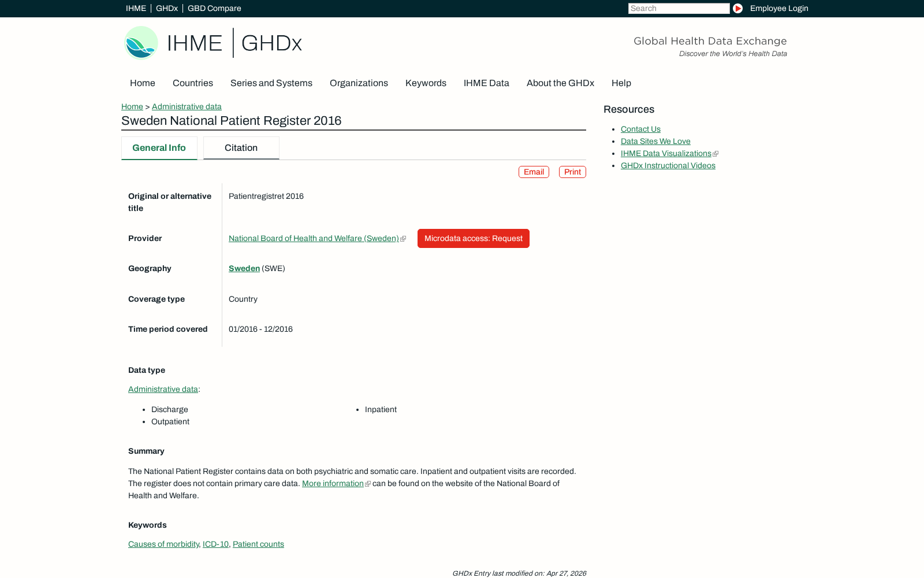This screenshot has width=924, height=578.
Task: Click Home breadcrumb link
Action: click(132, 106)
